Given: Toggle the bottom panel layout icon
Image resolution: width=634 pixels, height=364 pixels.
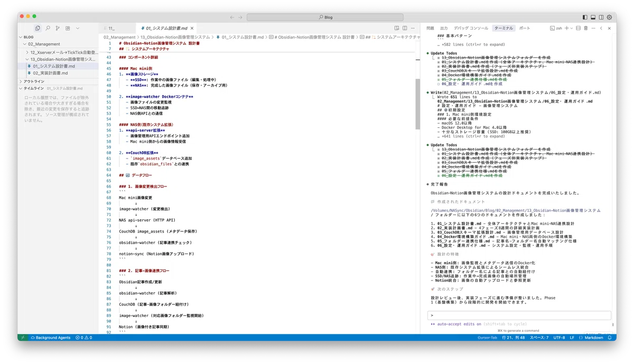Looking at the screenshot, I should (x=593, y=17).
